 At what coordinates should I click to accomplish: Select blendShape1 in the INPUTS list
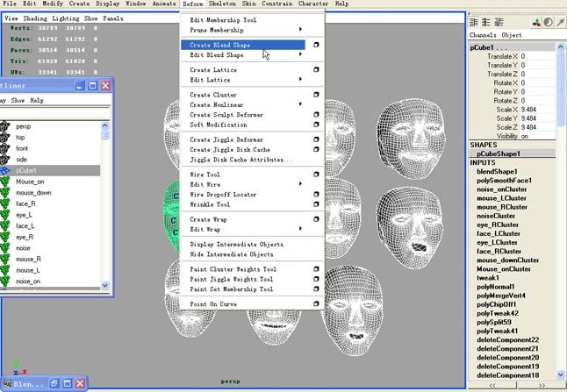pos(497,172)
